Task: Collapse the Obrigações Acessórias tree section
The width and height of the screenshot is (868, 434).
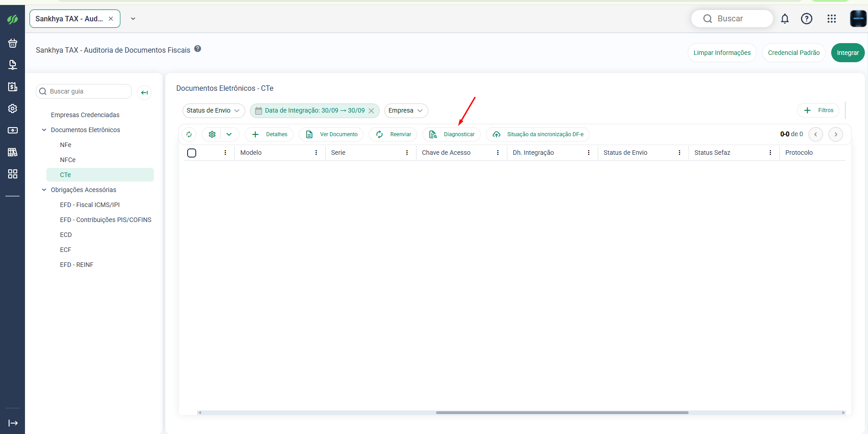Action: tap(44, 190)
